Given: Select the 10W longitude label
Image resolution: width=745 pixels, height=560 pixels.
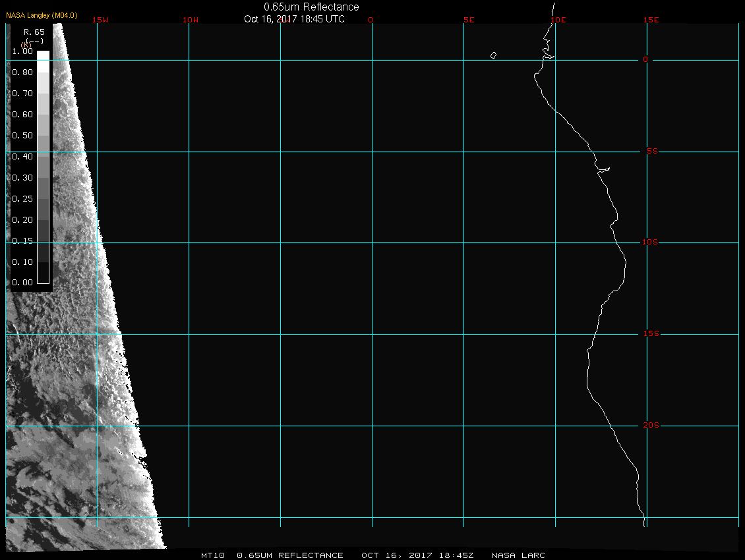Looking at the screenshot, I should (190, 20).
